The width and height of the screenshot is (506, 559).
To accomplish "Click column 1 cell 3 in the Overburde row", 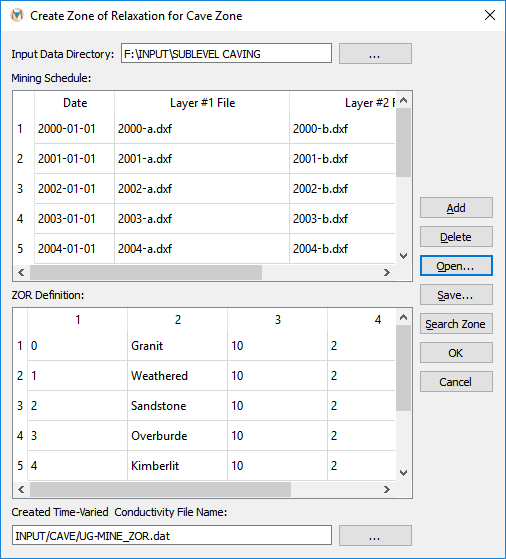I will point(77,436).
